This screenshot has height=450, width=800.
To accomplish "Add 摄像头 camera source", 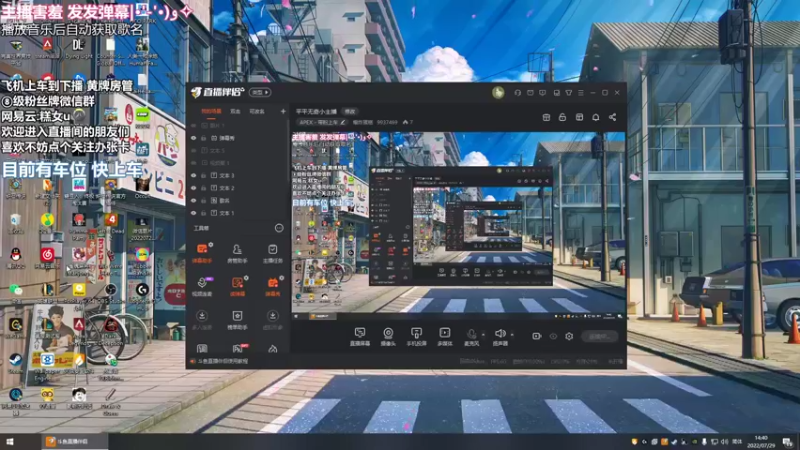I will 388,337.
